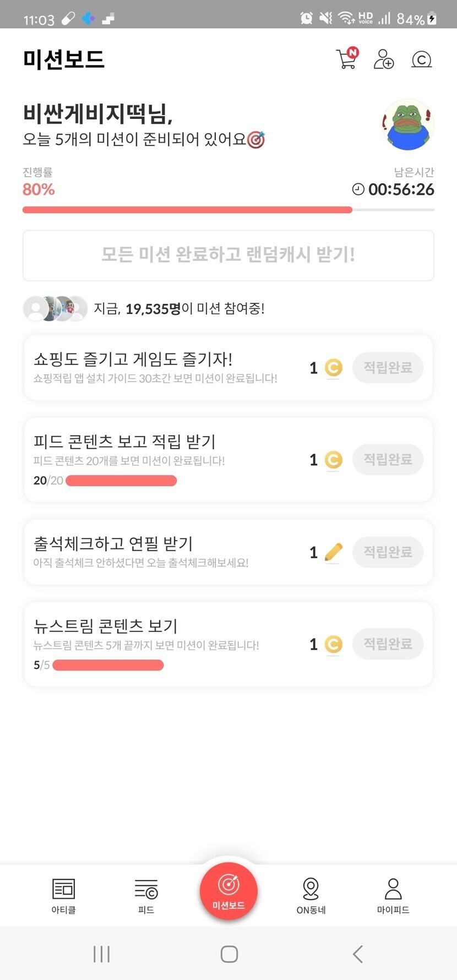Tap 적립완료 button for feed content mission
This screenshot has width=457, height=980.
point(388,459)
